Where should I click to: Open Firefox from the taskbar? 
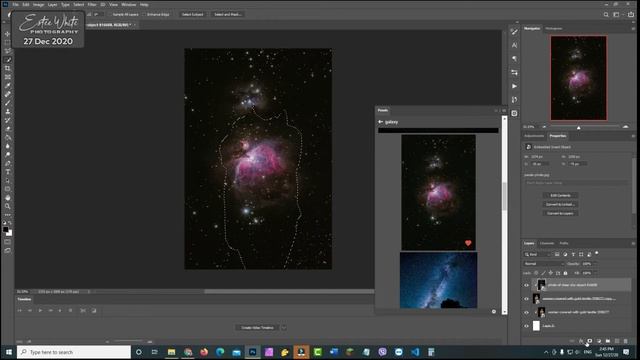(204, 352)
